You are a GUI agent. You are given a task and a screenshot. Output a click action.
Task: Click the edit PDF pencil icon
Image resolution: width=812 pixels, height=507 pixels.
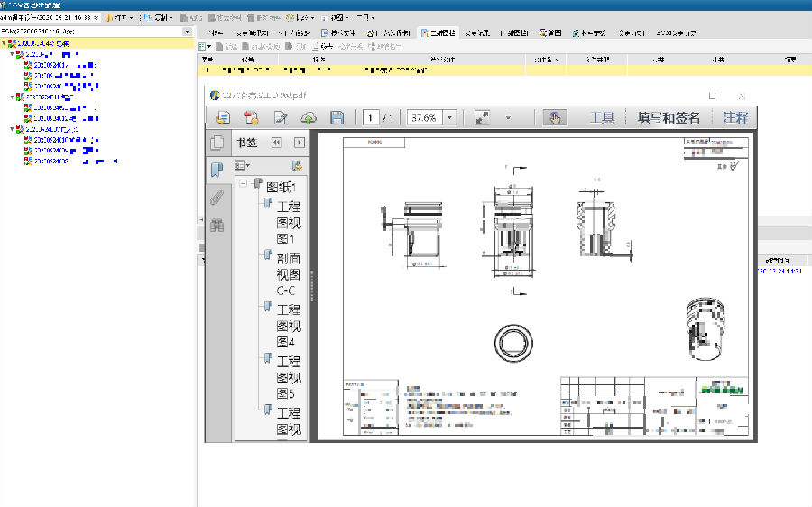281,118
